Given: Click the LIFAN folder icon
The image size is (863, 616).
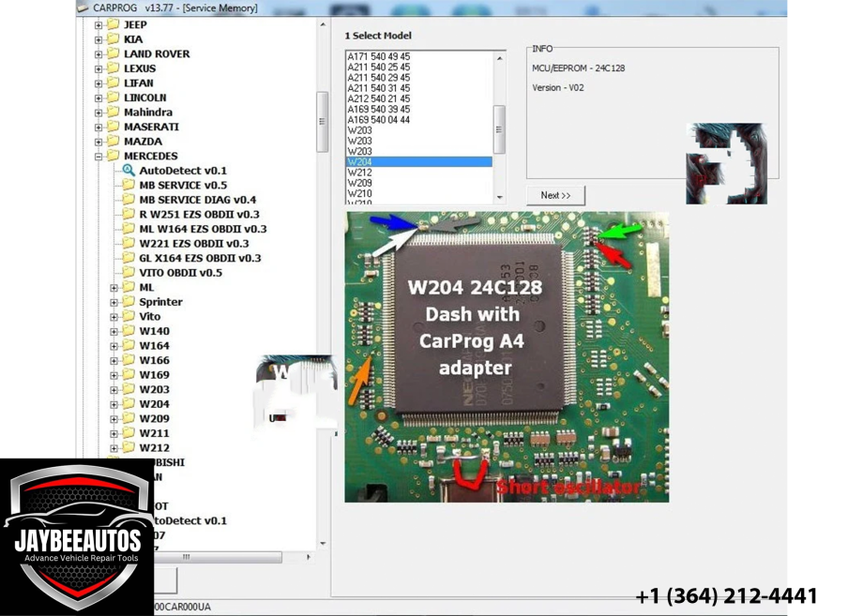Looking at the screenshot, I should coord(113,83).
